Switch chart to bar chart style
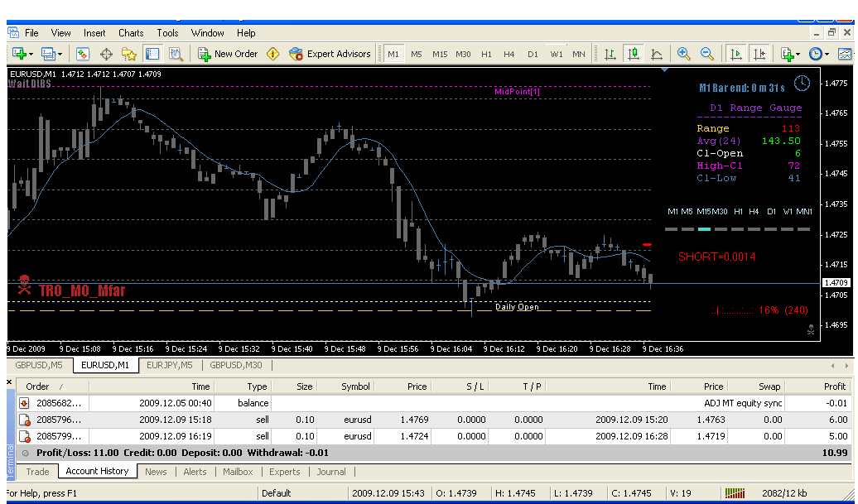Screen dimensions: 858x504 (x=610, y=54)
